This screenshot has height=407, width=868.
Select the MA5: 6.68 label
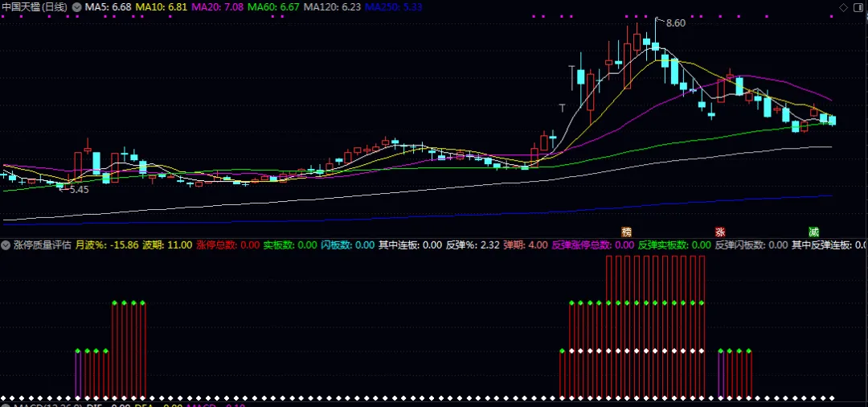pos(108,7)
